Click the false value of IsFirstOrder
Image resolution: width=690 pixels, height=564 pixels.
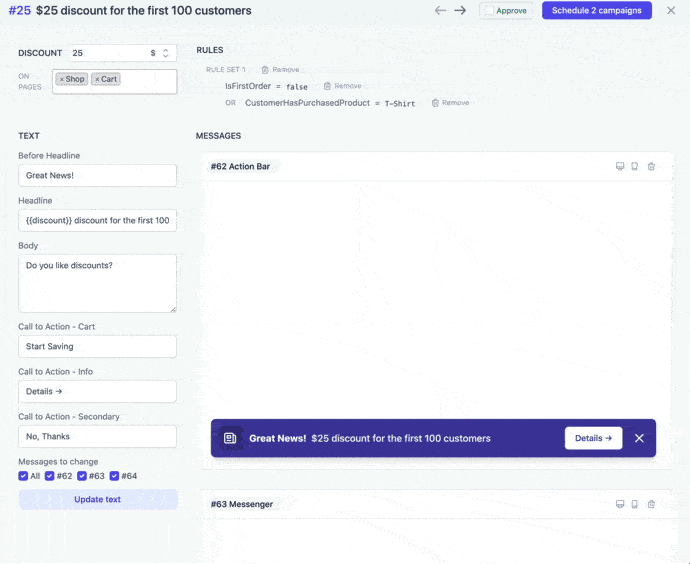(x=297, y=87)
